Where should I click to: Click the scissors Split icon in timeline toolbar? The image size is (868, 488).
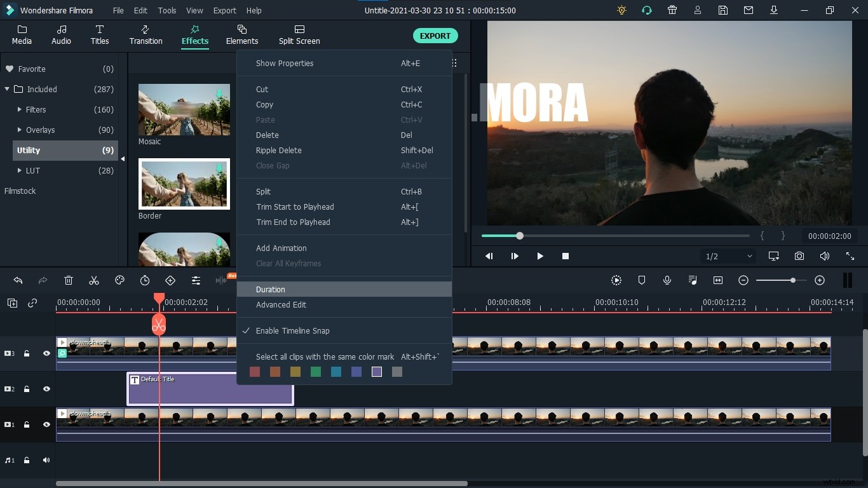coord(94,280)
